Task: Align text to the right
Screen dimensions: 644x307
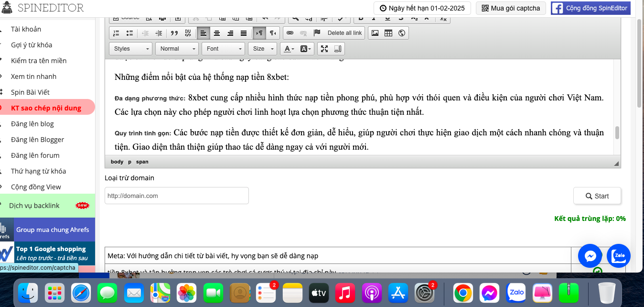Action: click(x=230, y=33)
